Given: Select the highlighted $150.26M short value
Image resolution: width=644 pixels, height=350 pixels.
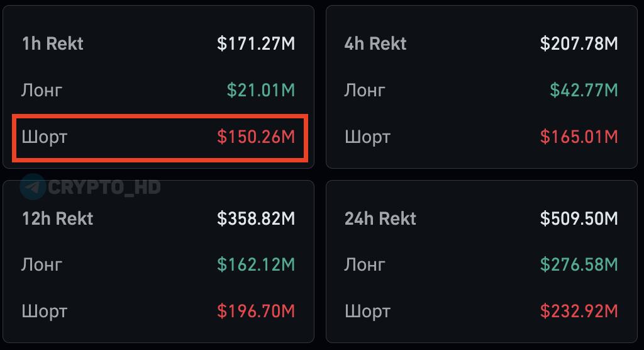Looking at the screenshot, I should [x=256, y=137].
